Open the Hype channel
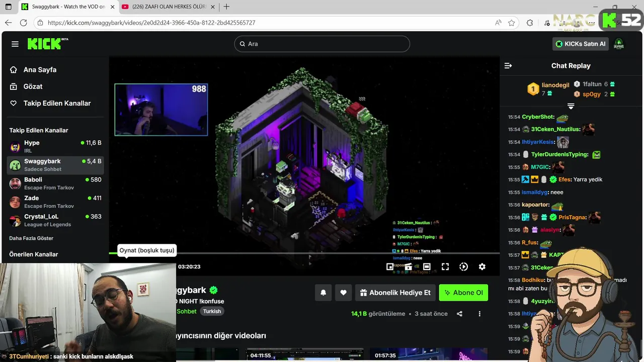 pyautogui.click(x=55, y=146)
